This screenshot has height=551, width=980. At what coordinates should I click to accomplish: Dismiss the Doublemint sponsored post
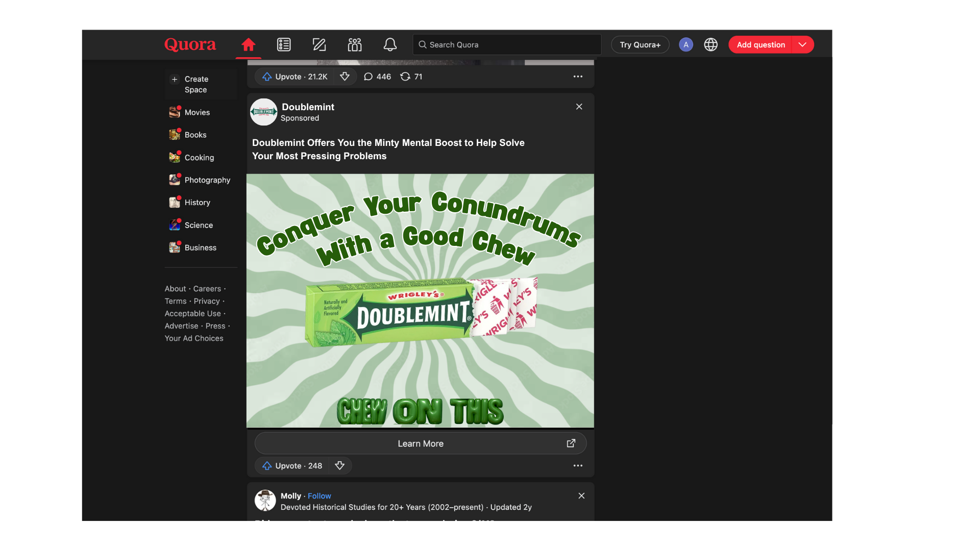click(x=579, y=107)
